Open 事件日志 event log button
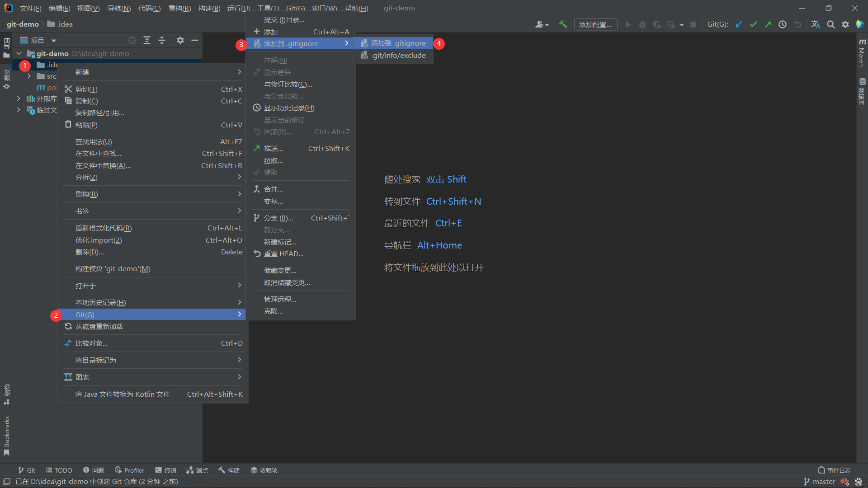The image size is (868, 488). 834,470
